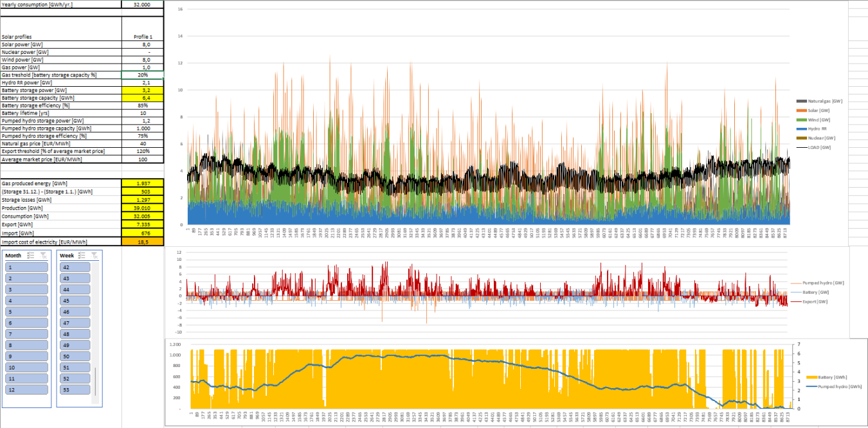
Task: Select the Gas treshold 20% cell
Action: tap(142, 75)
